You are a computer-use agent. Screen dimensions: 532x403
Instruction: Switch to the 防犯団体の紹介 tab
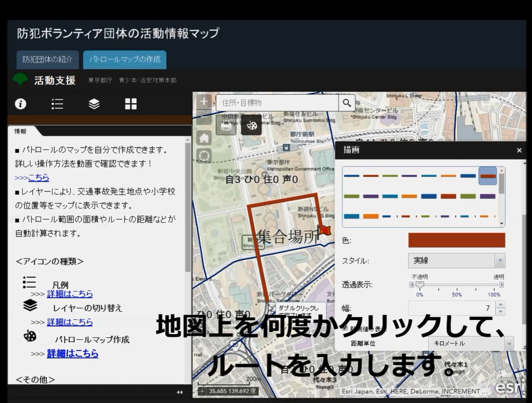pyautogui.click(x=48, y=60)
